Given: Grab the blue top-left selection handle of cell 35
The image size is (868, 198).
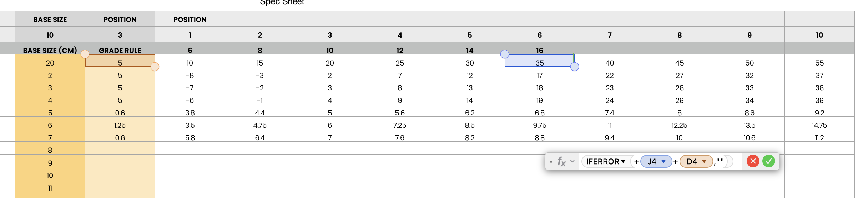Looking at the screenshot, I should [x=505, y=54].
